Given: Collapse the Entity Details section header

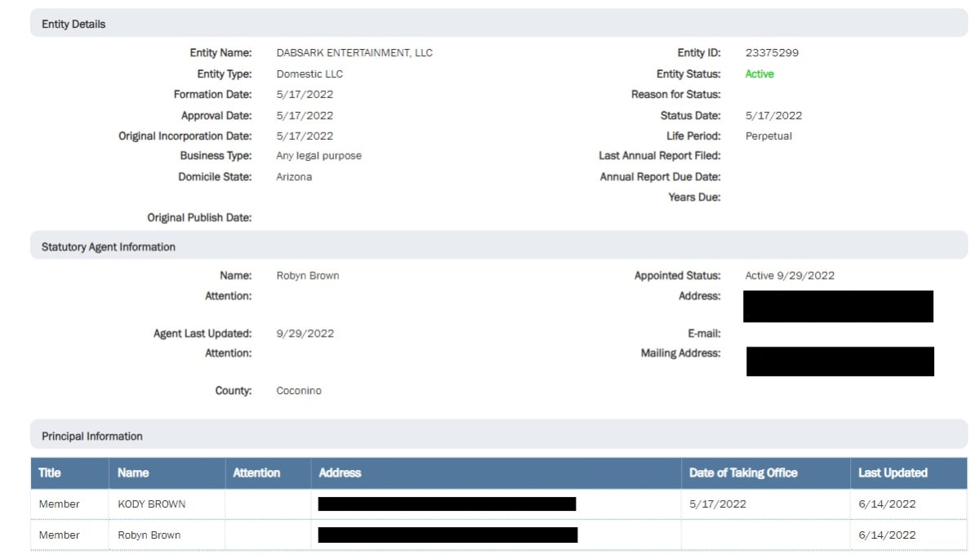Looking at the screenshot, I should click(73, 24).
